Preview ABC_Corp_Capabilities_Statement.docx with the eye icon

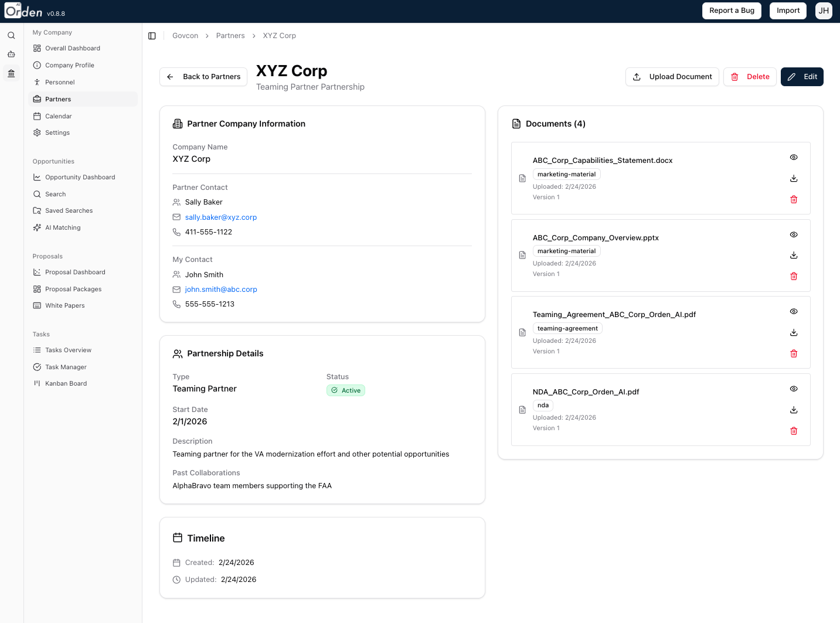coord(794,157)
